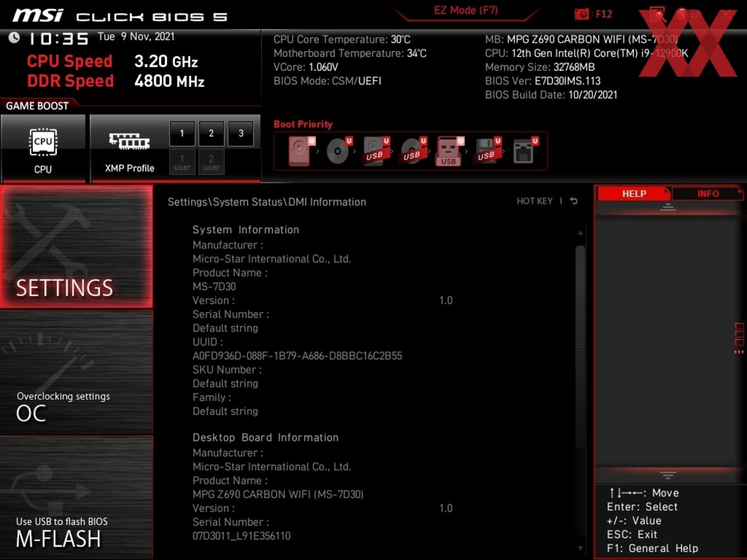Click the UUID value A0FD936D-088F-1B79-A686-D8BBC16C2B55
Viewport: 747px width, 560px height.
click(297, 356)
